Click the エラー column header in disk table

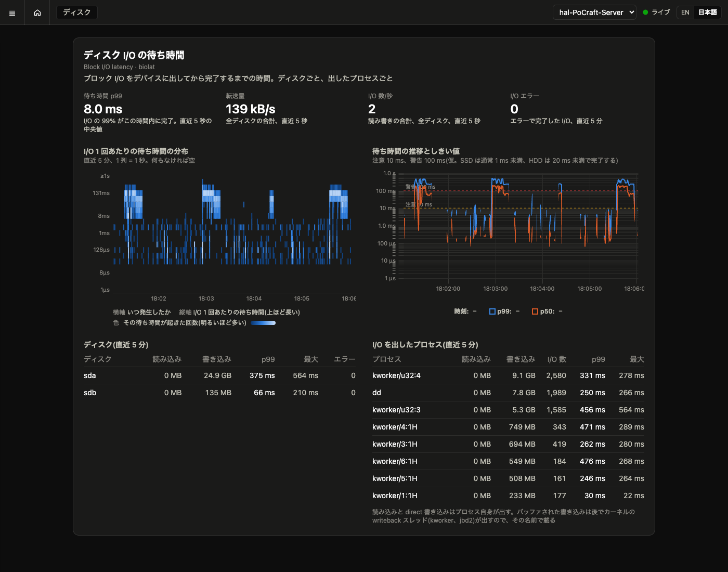pos(345,359)
